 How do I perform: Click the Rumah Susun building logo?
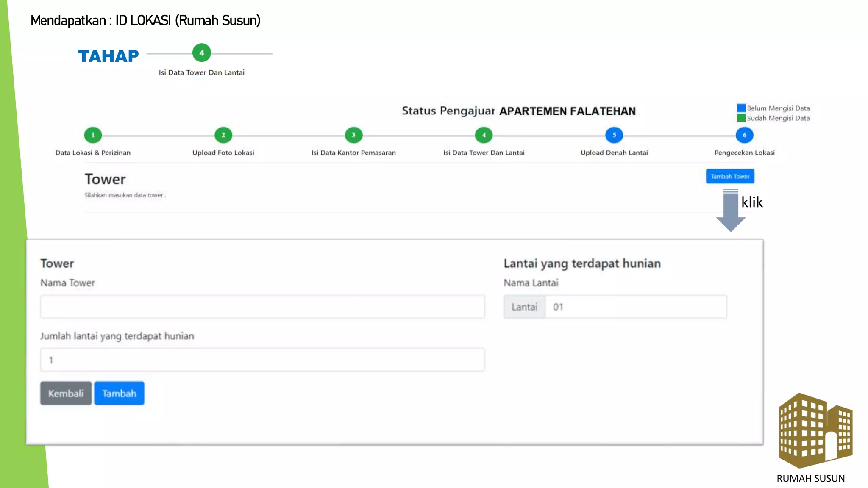pos(815,430)
